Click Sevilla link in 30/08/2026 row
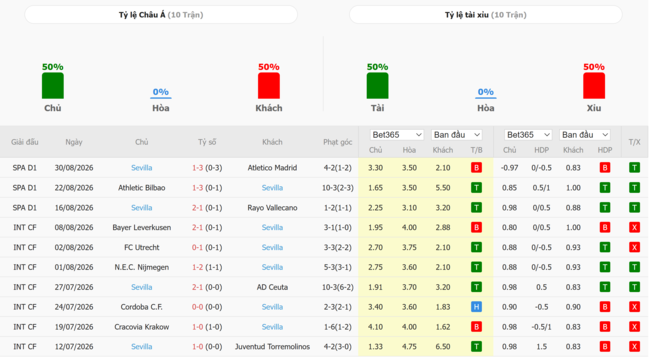 coord(141,168)
